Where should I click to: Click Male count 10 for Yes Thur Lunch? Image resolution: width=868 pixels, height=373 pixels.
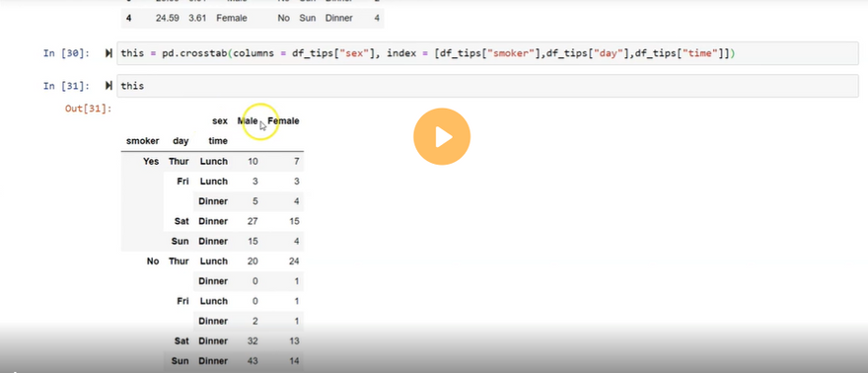click(253, 162)
